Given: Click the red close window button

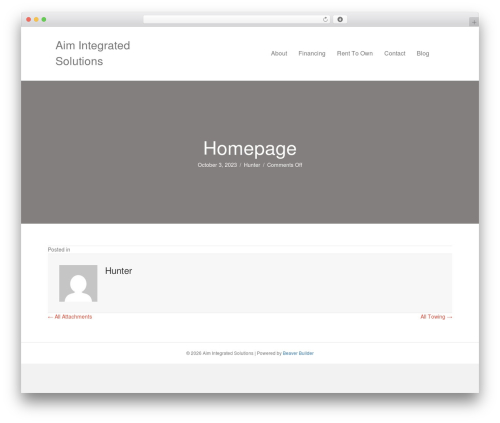Looking at the screenshot, I should [x=29, y=19].
